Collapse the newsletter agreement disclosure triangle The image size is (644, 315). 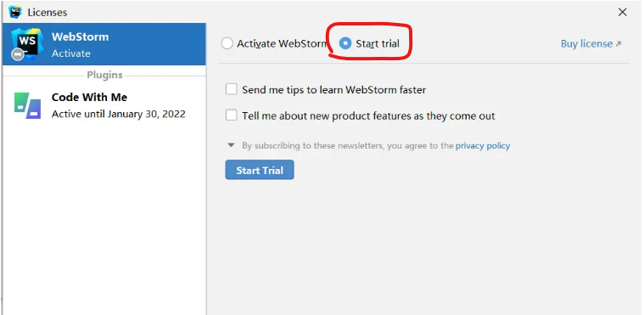(232, 145)
